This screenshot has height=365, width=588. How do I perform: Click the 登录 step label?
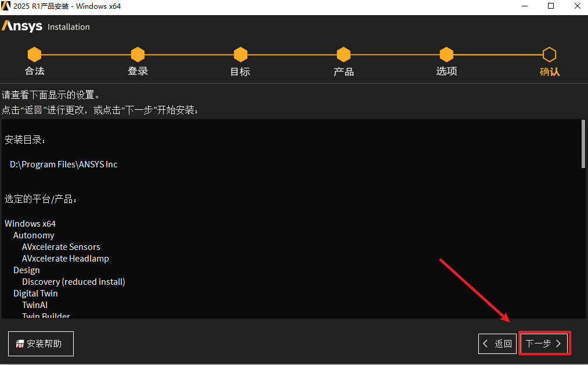(138, 71)
